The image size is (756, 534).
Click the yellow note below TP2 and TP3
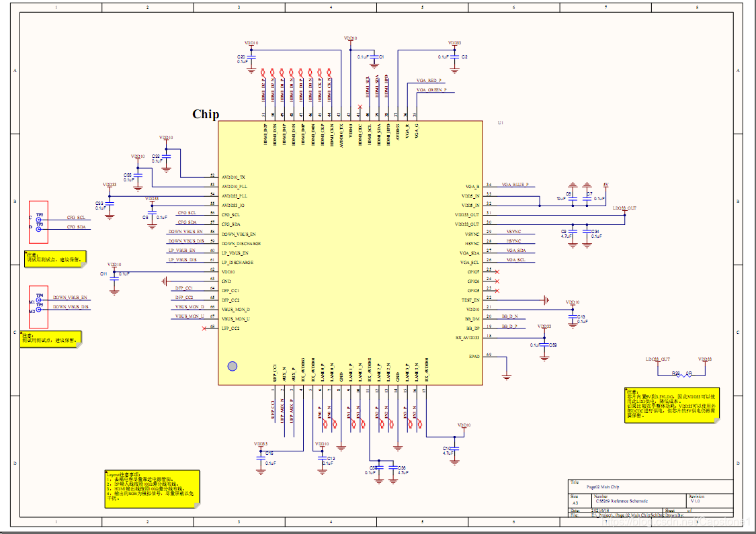[56, 259]
